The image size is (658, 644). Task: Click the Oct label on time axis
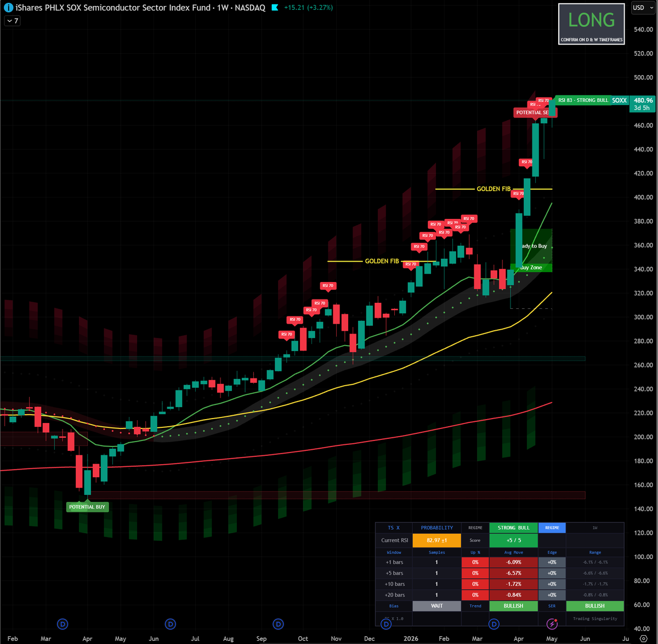point(303,639)
